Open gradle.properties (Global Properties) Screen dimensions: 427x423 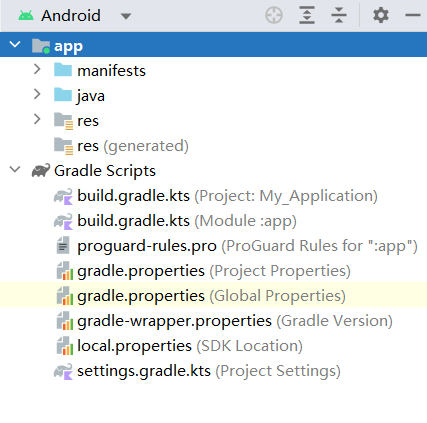(x=211, y=296)
